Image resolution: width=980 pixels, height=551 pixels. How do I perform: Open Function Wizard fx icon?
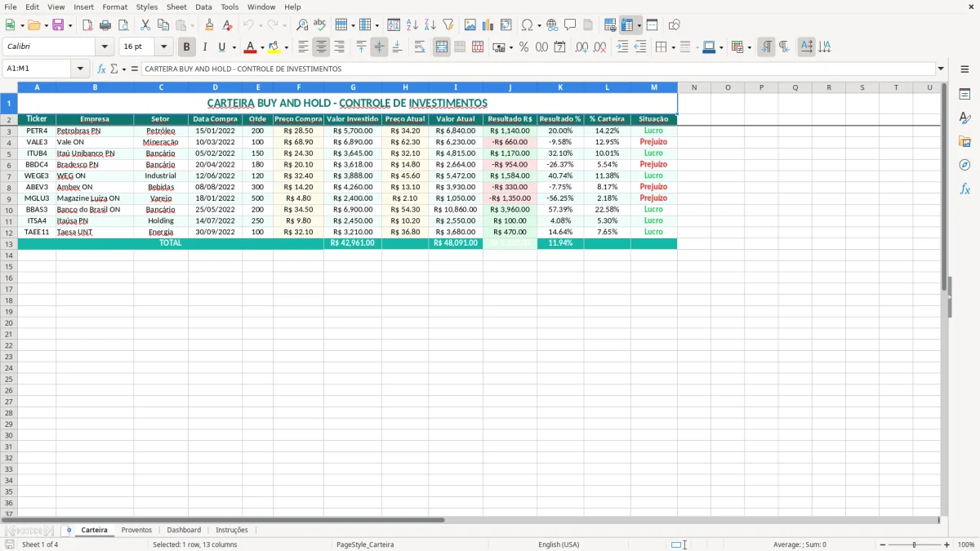[x=101, y=69]
